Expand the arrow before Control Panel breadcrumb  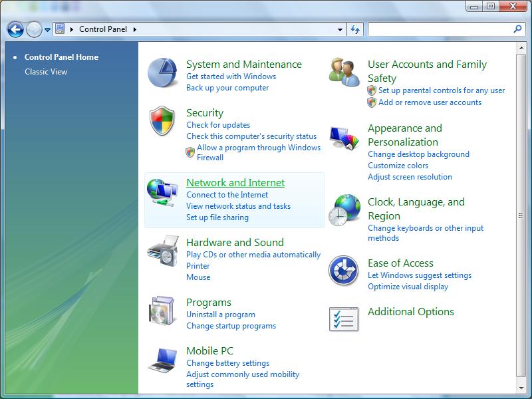click(72, 29)
